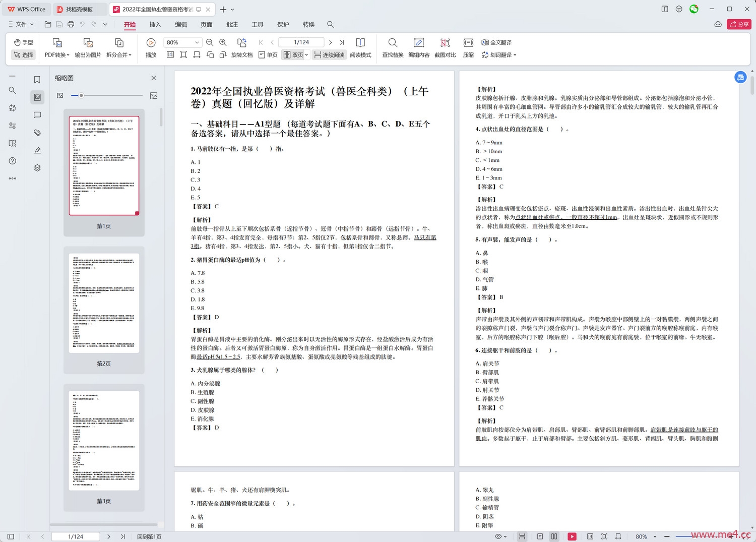Open the 保护 ribbon tab

click(x=283, y=24)
